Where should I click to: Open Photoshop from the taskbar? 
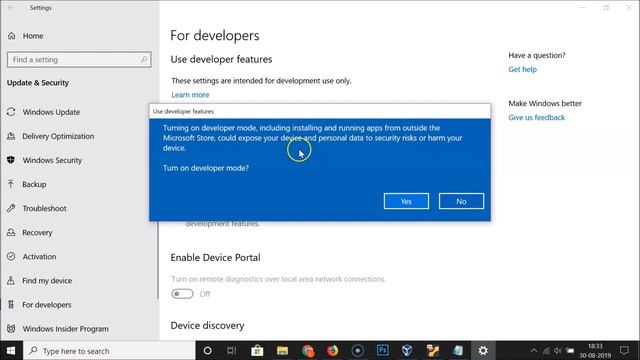point(382,351)
